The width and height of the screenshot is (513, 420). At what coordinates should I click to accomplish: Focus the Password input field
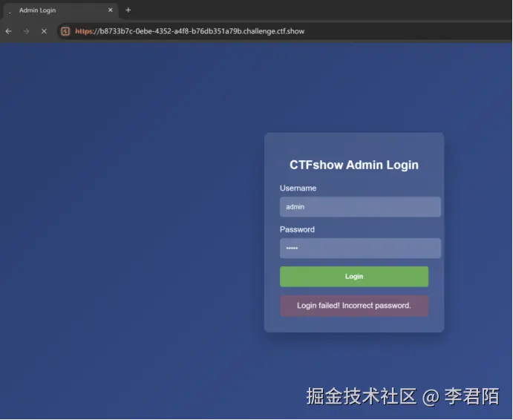(360, 249)
